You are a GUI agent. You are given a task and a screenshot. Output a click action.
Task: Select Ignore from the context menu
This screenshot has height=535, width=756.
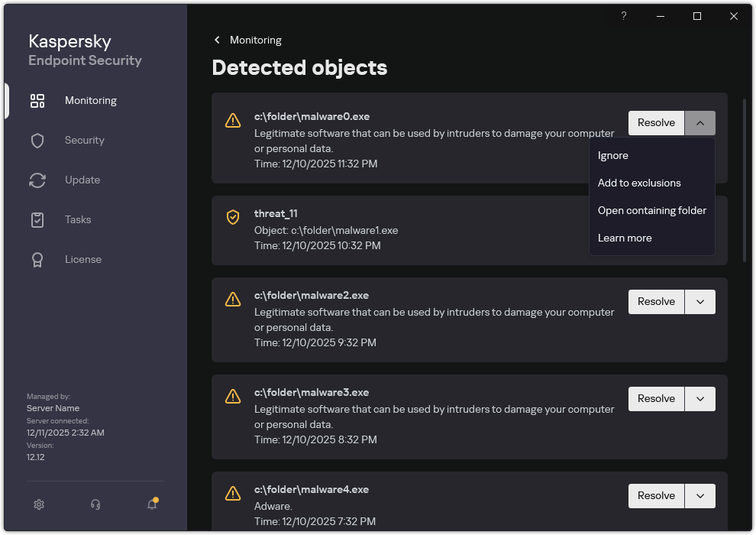[613, 155]
